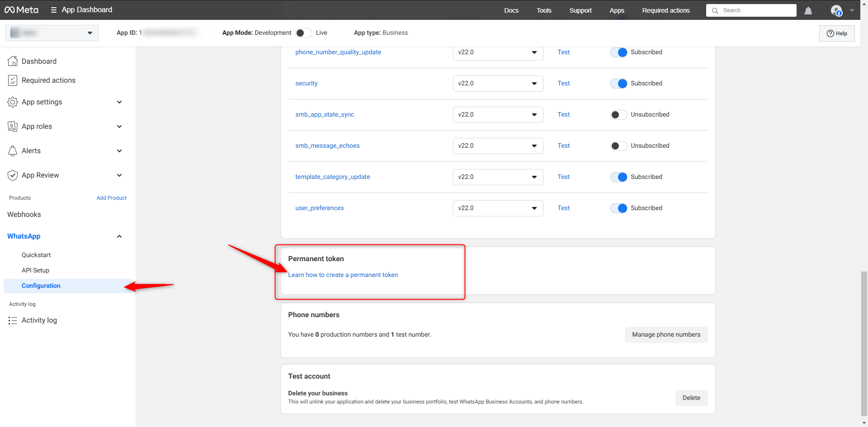Open the notifications bell
Screen dimensions: 868x427
pos(808,10)
